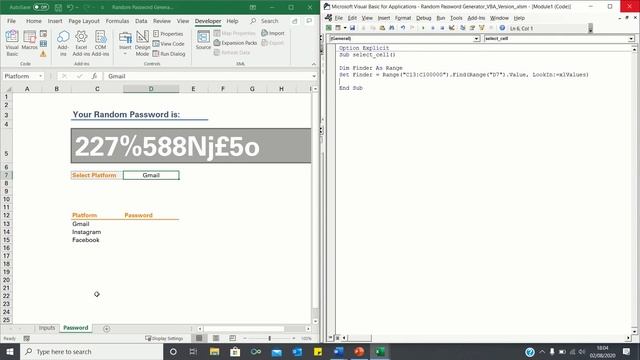Stop the macro with the Reset icon
The image size is (640, 360).
[442, 28]
